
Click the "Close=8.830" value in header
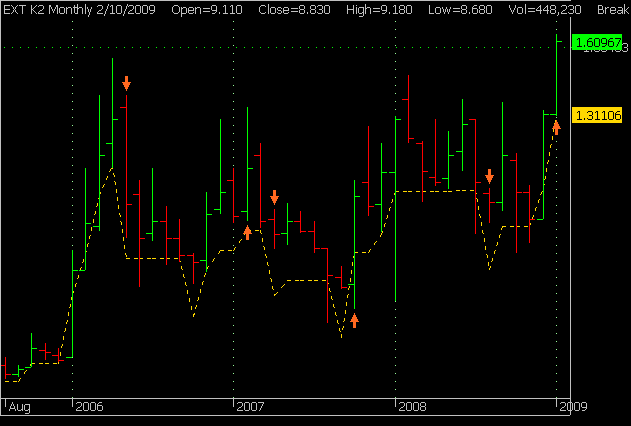pyautogui.click(x=294, y=10)
